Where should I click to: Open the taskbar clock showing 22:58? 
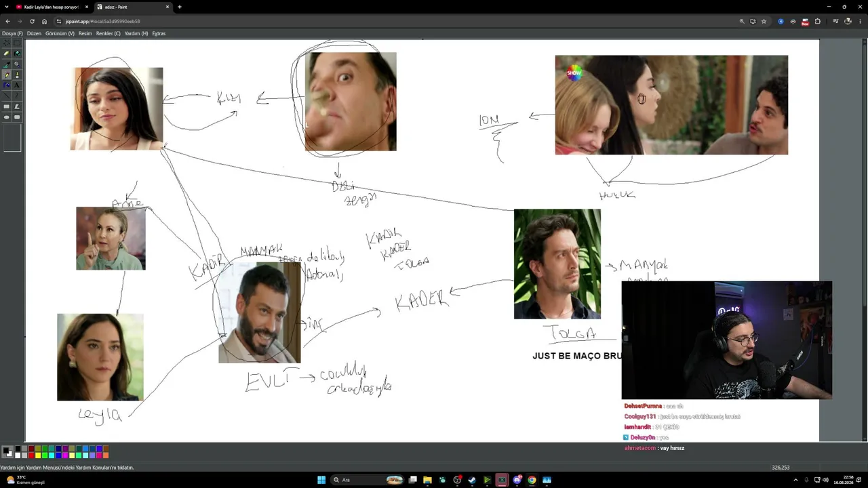tap(844, 480)
